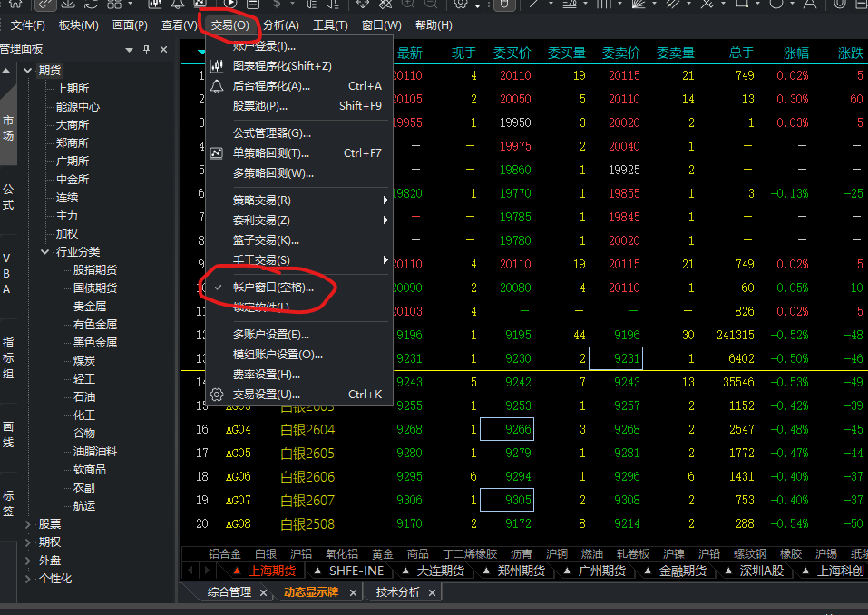
Task: Open the 公式 side tab
Action: coord(8,197)
